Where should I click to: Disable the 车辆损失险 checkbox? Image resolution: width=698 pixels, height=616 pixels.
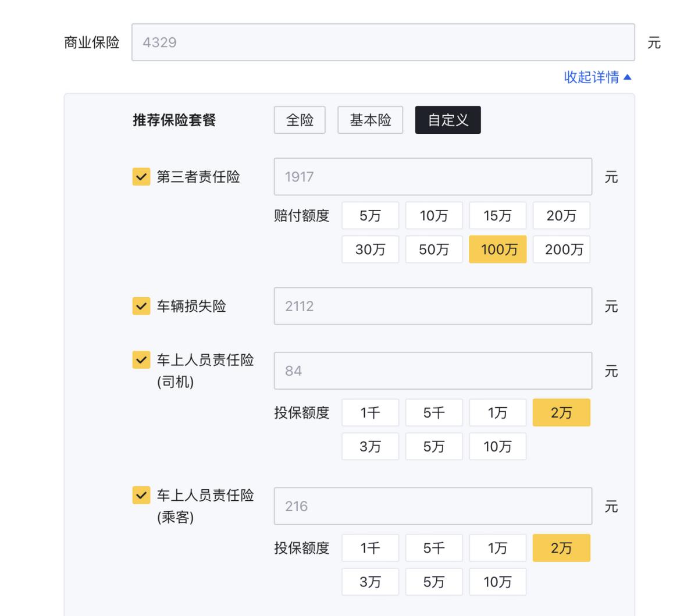pyautogui.click(x=140, y=307)
